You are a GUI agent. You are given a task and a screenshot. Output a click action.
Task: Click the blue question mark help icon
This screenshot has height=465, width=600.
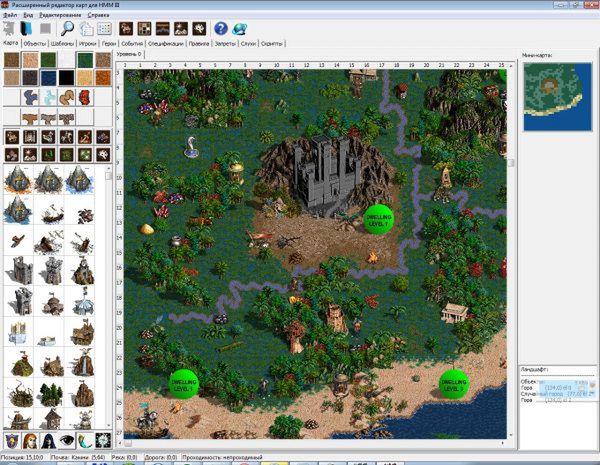(221, 28)
